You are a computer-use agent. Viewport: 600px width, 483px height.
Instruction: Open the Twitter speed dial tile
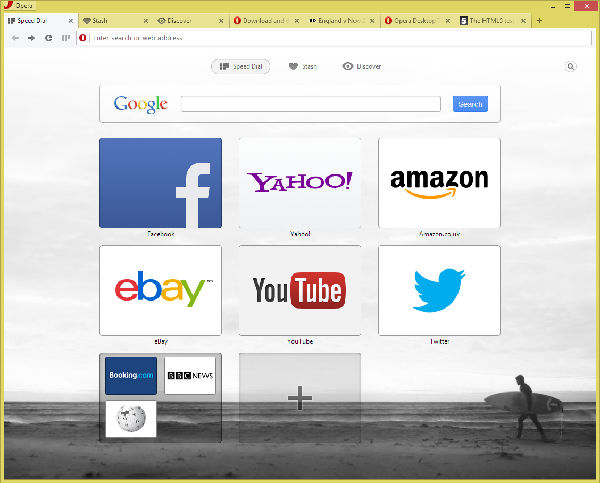[x=439, y=290]
